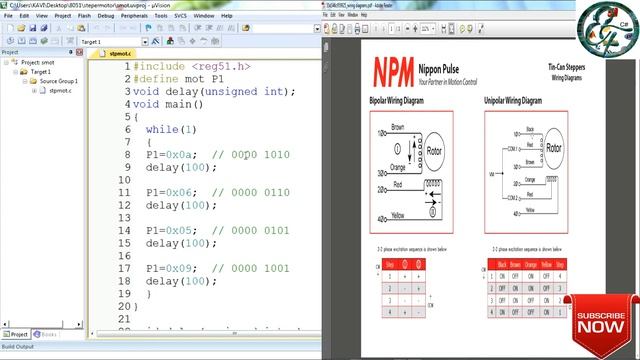Click the fit width icon in Adobe Reader
This screenshot has width=640, height=360.
(444, 29)
